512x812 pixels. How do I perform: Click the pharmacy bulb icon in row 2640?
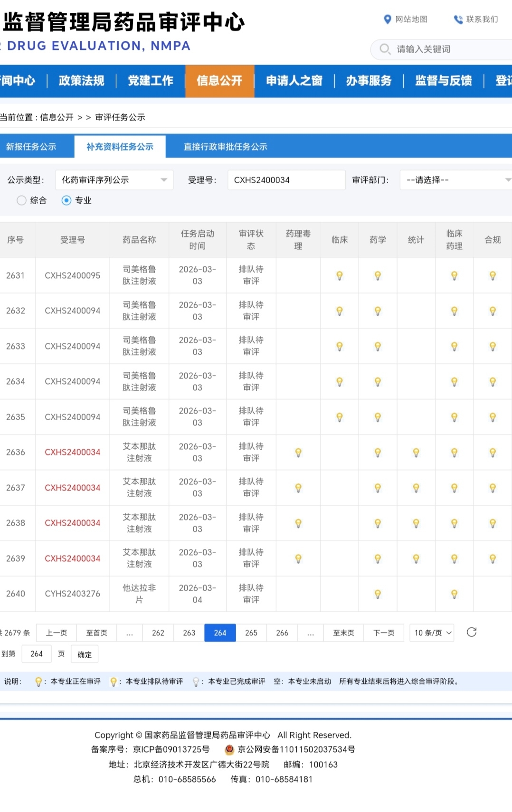[x=378, y=594]
